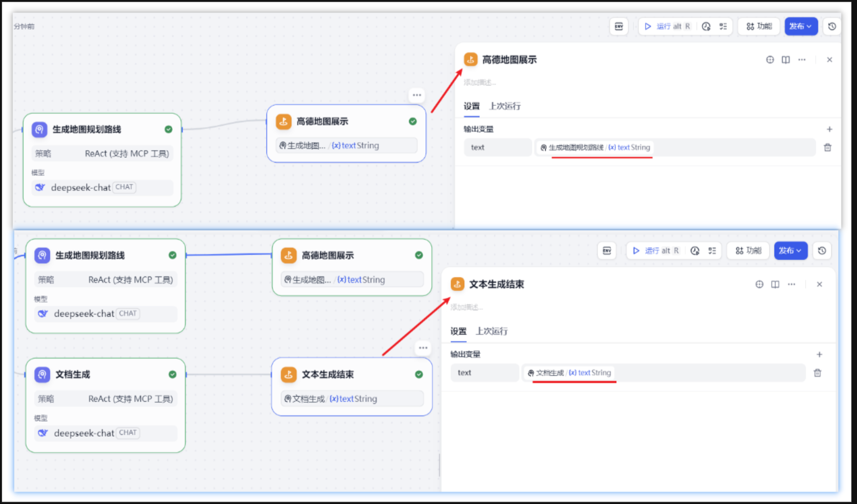Open three-dot menu above 文本生成结束 node
This screenshot has width=857, height=504.
coord(423,348)
